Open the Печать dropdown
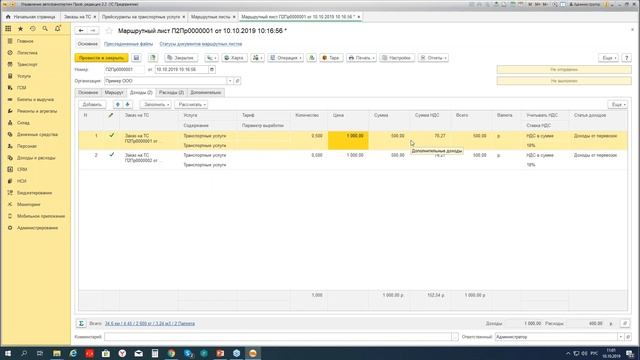Image resolution: width=640 pixels, height=360 pixels. pos(361,58)
